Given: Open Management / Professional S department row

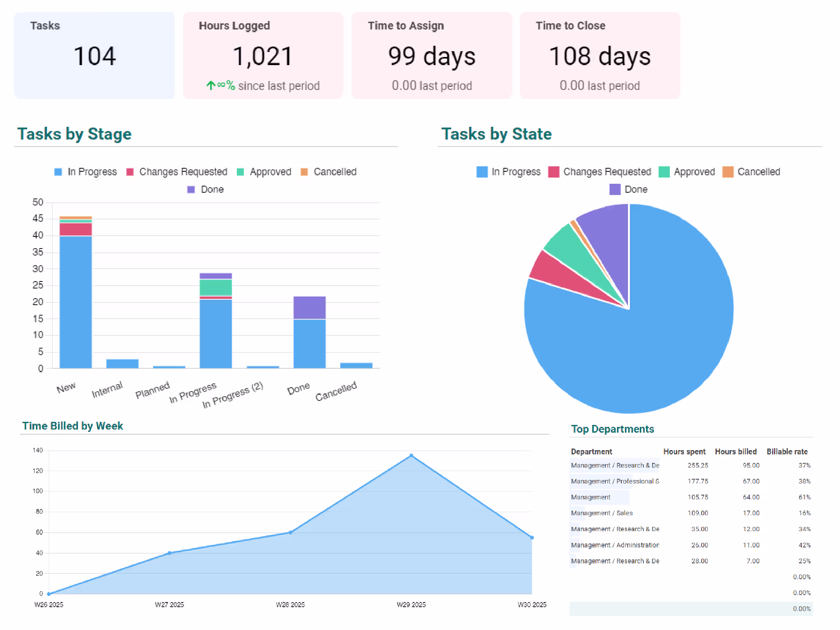Looking at the screenshot, I should point(614,481).
